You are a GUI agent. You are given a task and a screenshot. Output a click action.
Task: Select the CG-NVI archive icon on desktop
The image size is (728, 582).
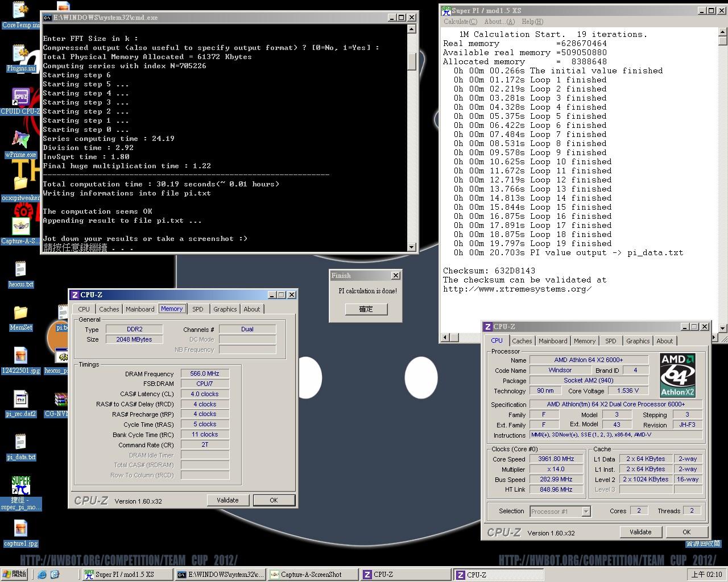click(57, 404)
